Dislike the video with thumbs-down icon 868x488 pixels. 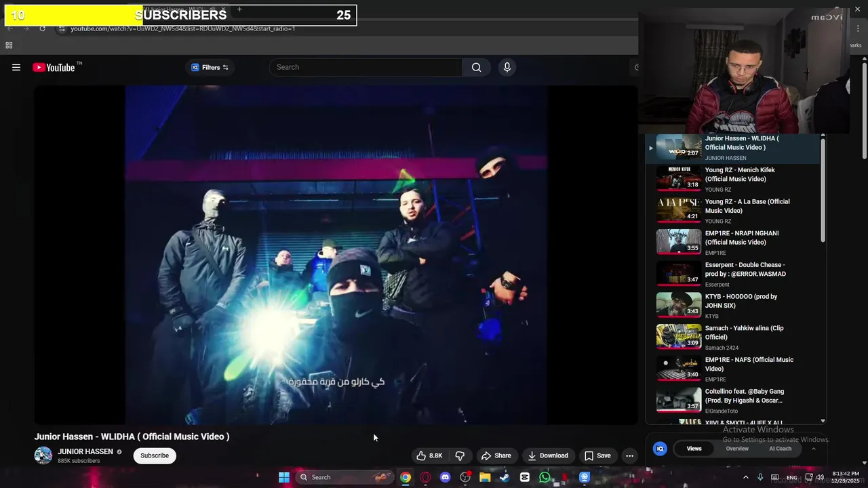click(460, 455)
